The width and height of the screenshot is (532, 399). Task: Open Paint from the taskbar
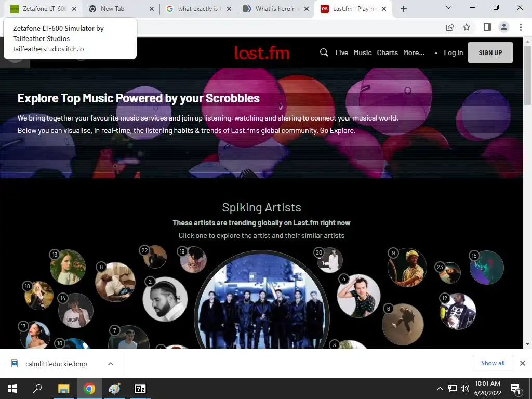tap(114, 389)
